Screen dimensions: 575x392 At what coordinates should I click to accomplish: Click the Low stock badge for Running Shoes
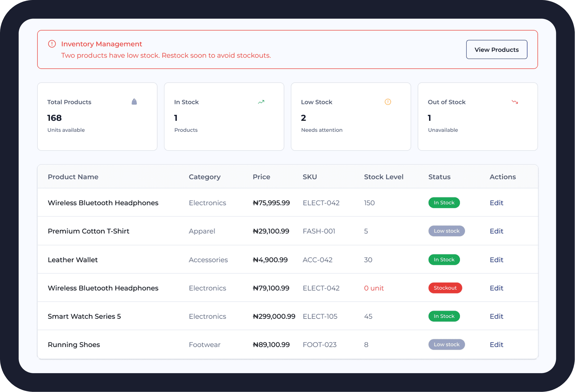pos(447,344)
